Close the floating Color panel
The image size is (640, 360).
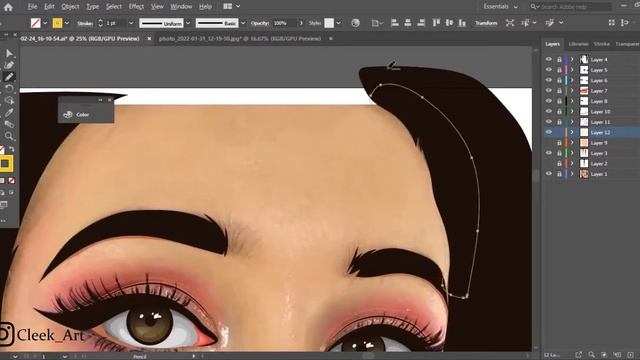pyautogui.click(x=109, y=100)
